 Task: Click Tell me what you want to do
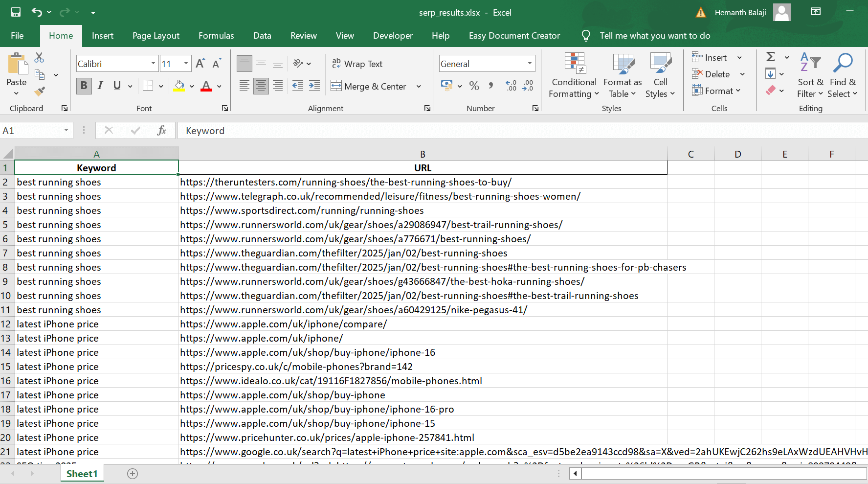655,35
